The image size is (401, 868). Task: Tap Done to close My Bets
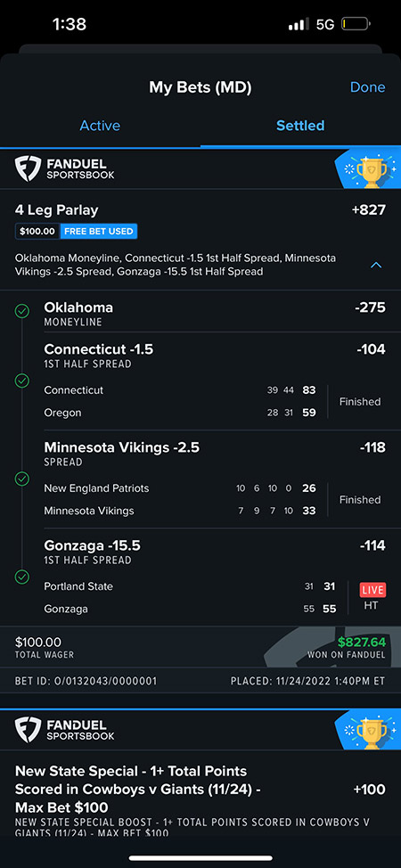point(368,87)
